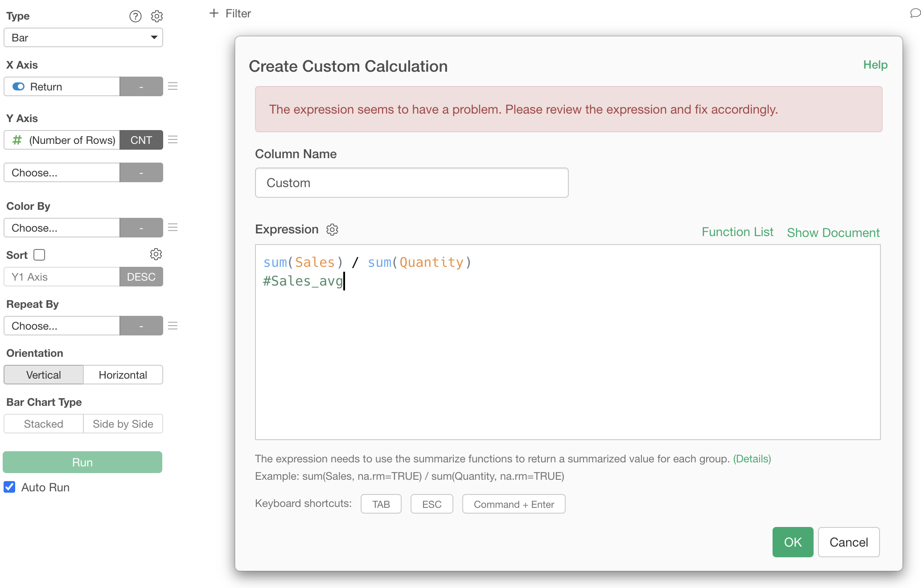Choose Stacked bar chart type
This screenshot has height=588, width=921.
coord(44,424)
